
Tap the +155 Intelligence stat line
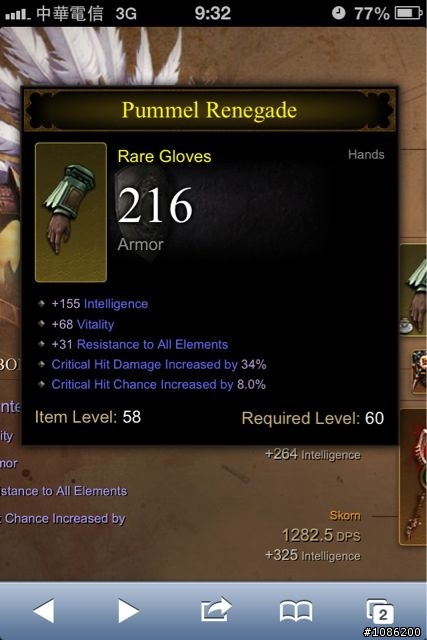click(x=100, y=304)
